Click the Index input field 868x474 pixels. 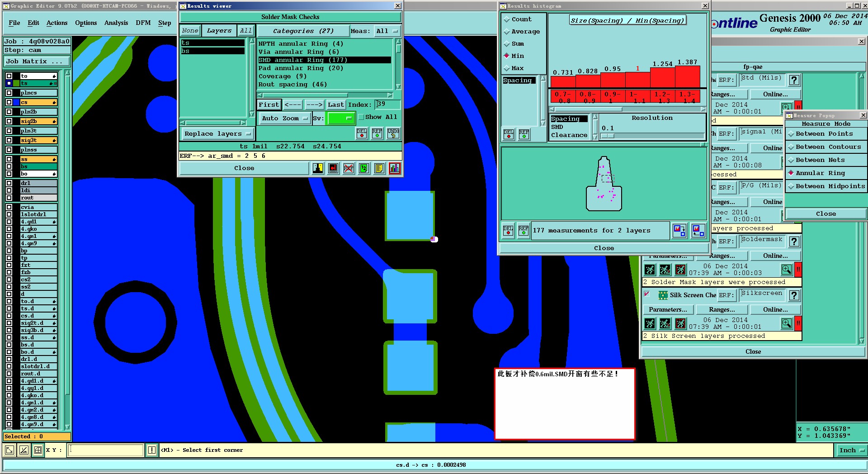tap(388, 104)
